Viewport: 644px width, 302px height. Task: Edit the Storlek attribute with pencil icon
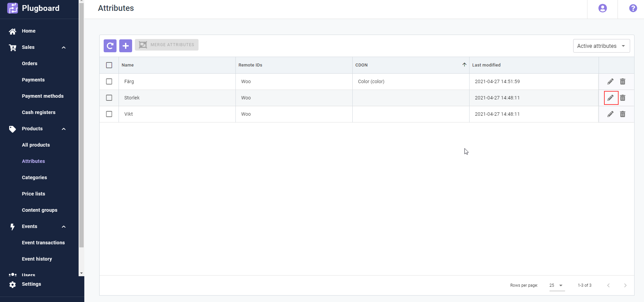[610, 98]
